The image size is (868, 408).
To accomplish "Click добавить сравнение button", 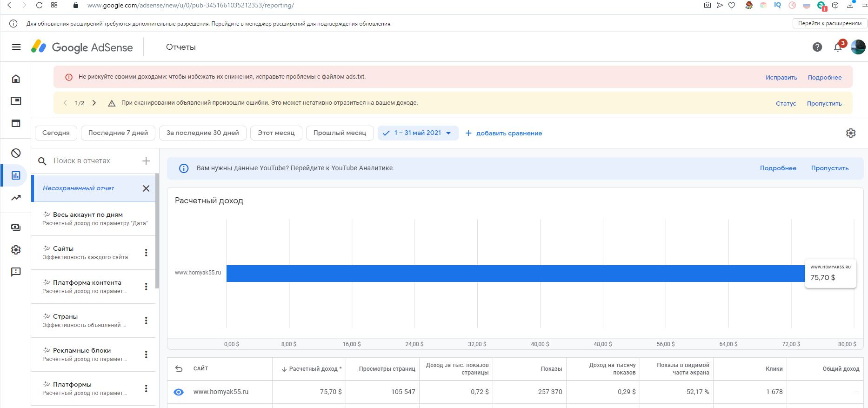I will coord(504,133).
